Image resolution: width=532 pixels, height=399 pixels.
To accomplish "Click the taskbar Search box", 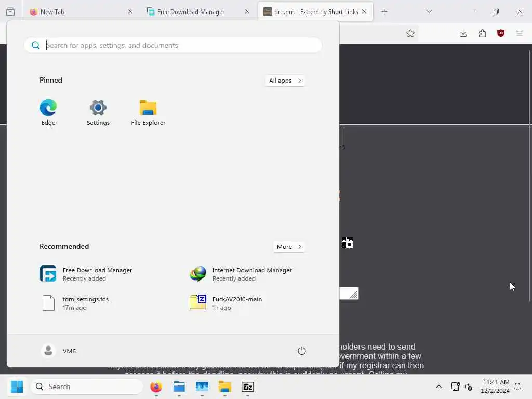I will pyautogui.click(x=87, y=387).
